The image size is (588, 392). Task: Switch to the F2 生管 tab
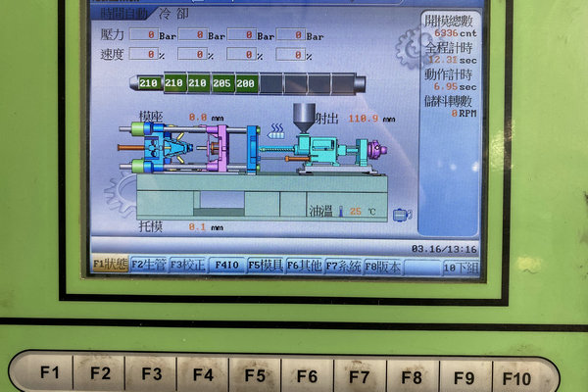coord(148,265)
